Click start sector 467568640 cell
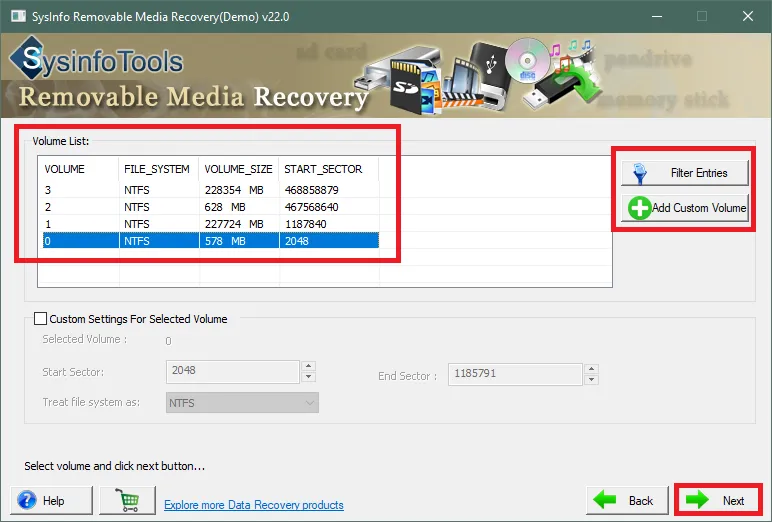The image size is (772, 522). coord(329,207)
